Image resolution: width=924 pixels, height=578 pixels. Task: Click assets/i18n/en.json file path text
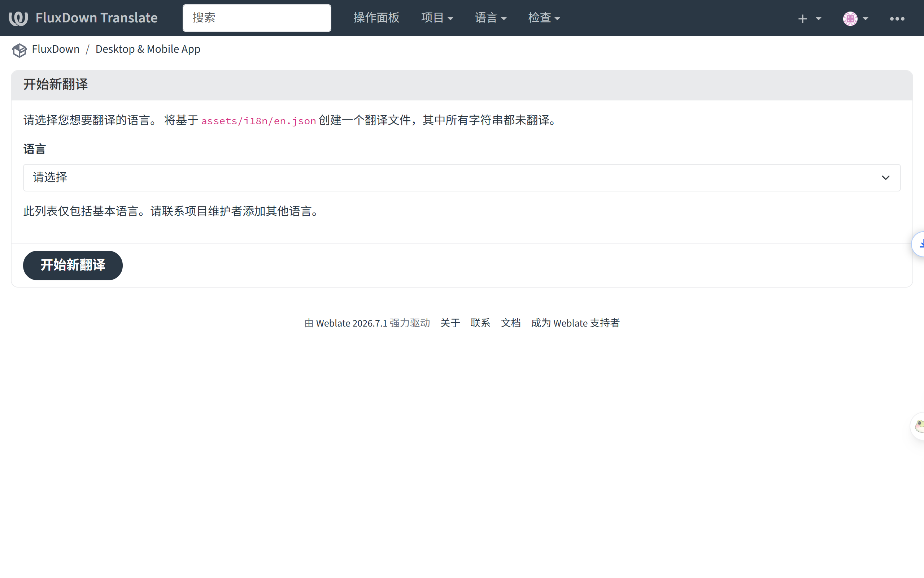258,121
